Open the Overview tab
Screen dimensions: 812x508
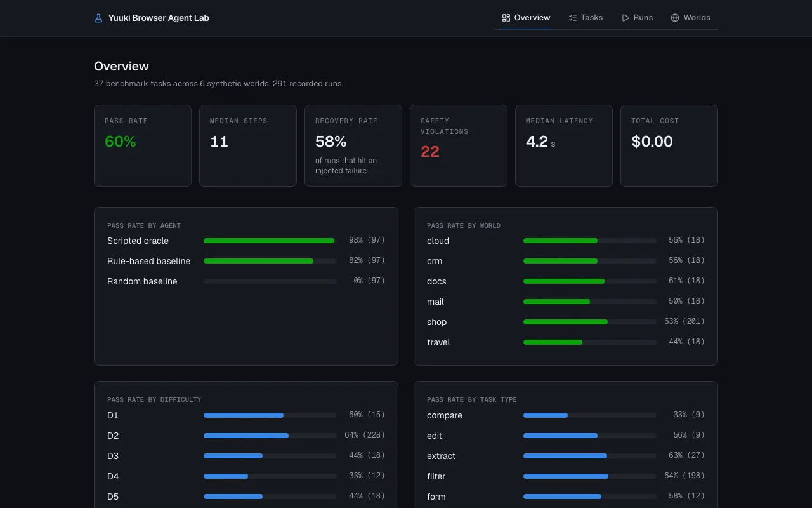point(526,18)
